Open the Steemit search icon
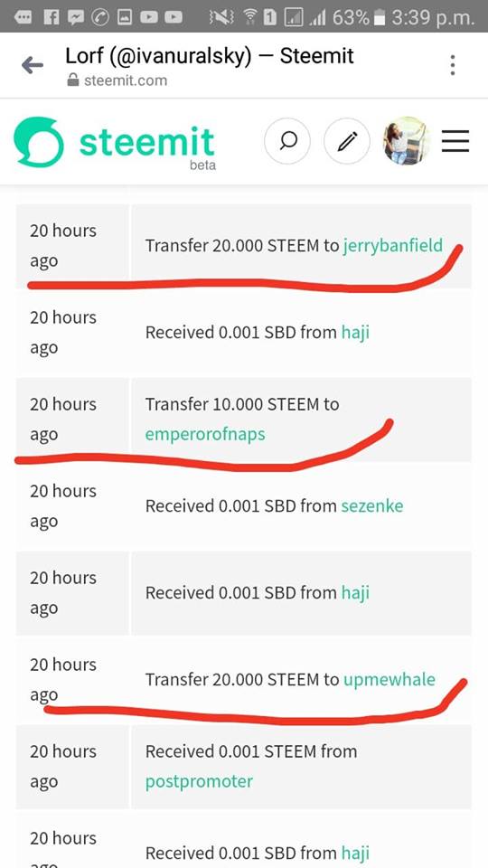The image size is (488, 868). click(x=287, y=141)
